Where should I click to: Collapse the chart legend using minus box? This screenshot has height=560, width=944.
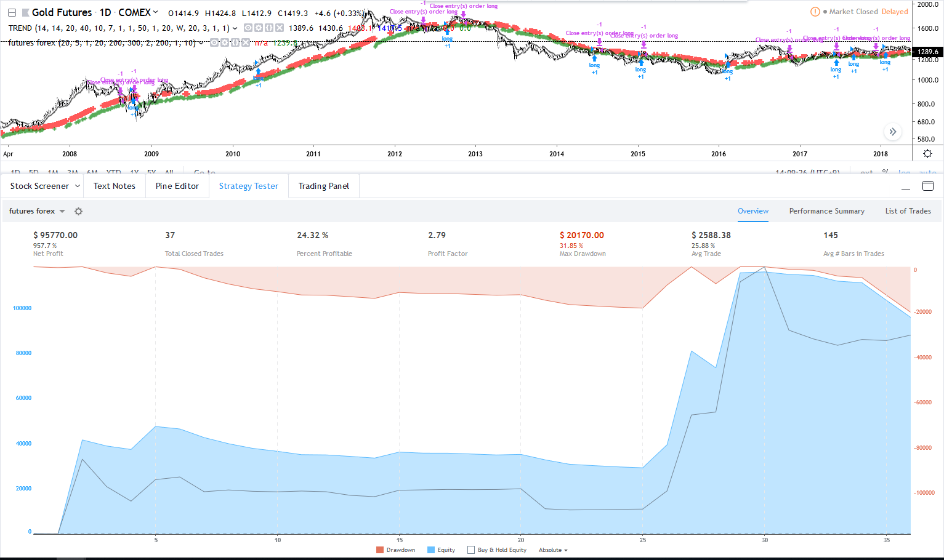[12, 12]
